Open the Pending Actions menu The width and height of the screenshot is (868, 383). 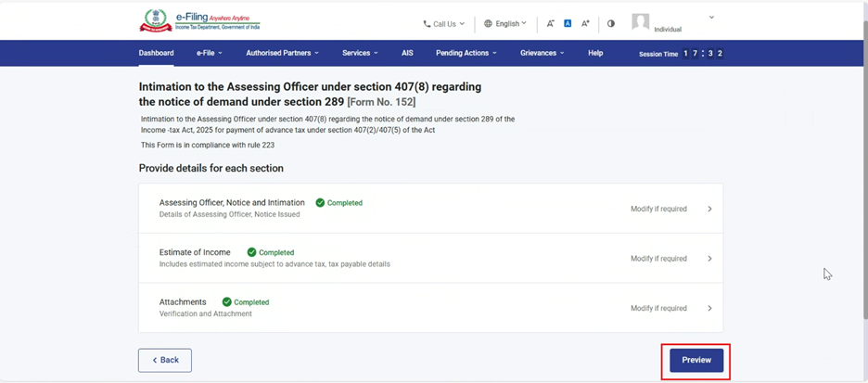466,53
